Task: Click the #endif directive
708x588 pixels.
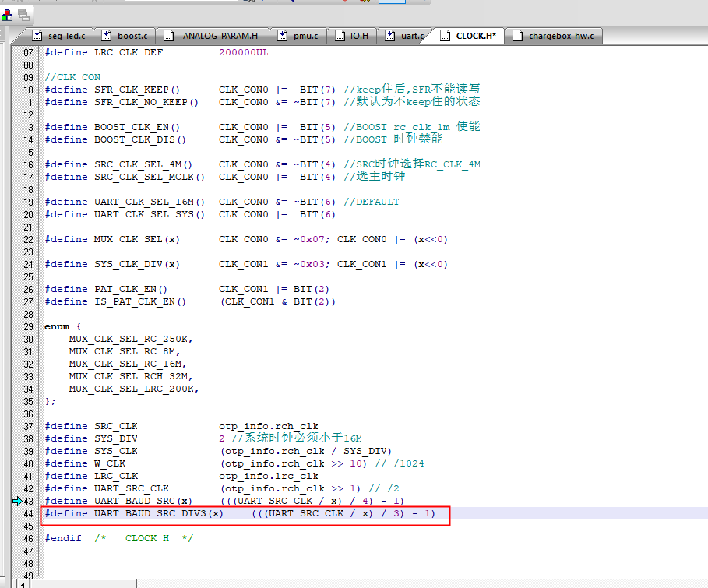Action: (63, 538)
